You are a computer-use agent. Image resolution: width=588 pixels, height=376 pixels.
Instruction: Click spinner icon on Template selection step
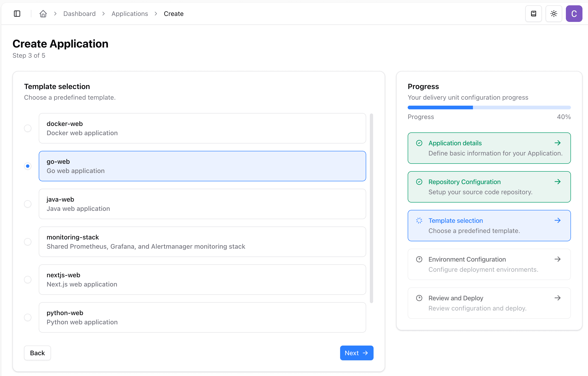pyautogui.click(x=419, y=221)
